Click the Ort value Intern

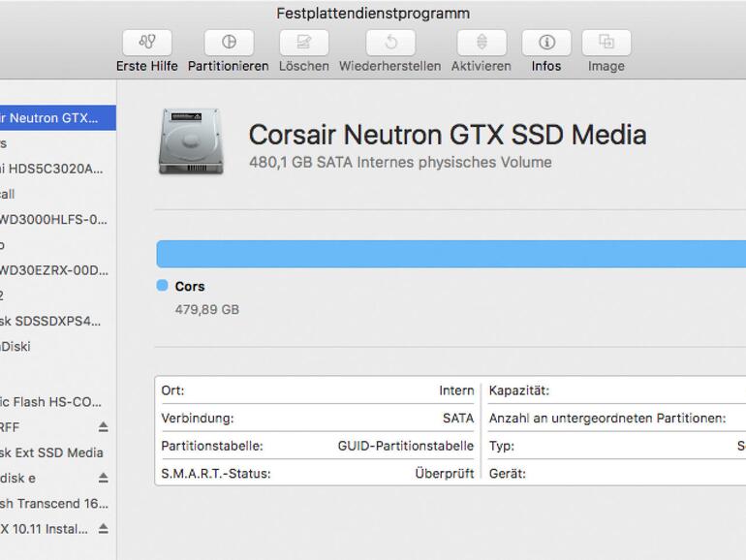click(456, 390)
